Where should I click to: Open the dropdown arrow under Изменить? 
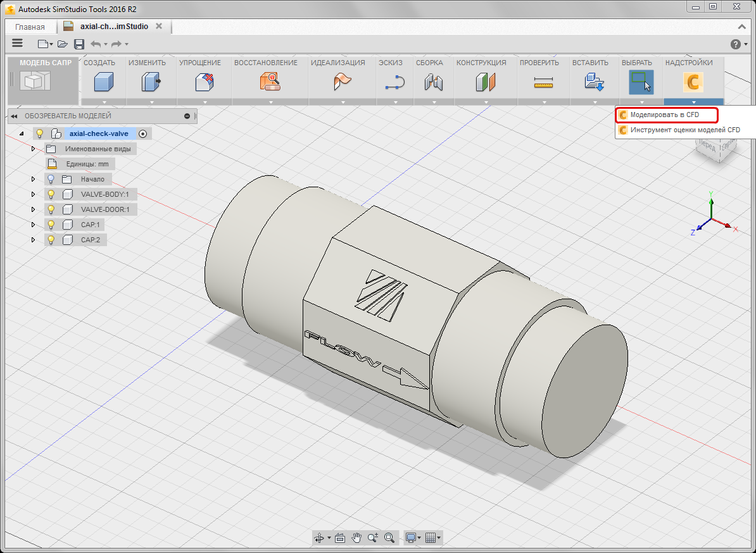coord(152,102)
